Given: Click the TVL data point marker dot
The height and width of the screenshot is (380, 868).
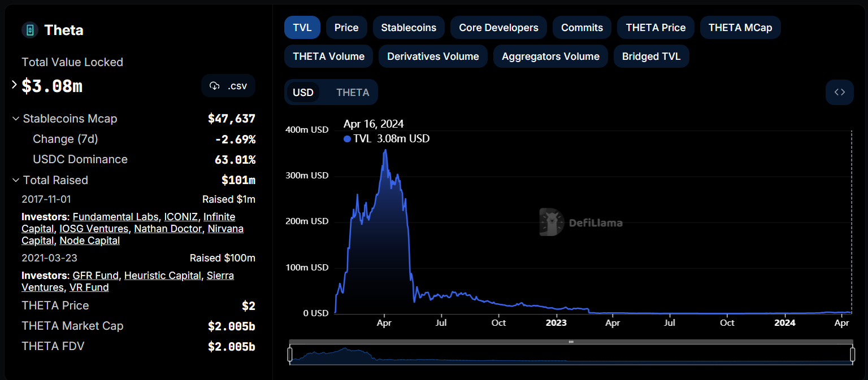Looking at the screenshot, I should [347, 138].
